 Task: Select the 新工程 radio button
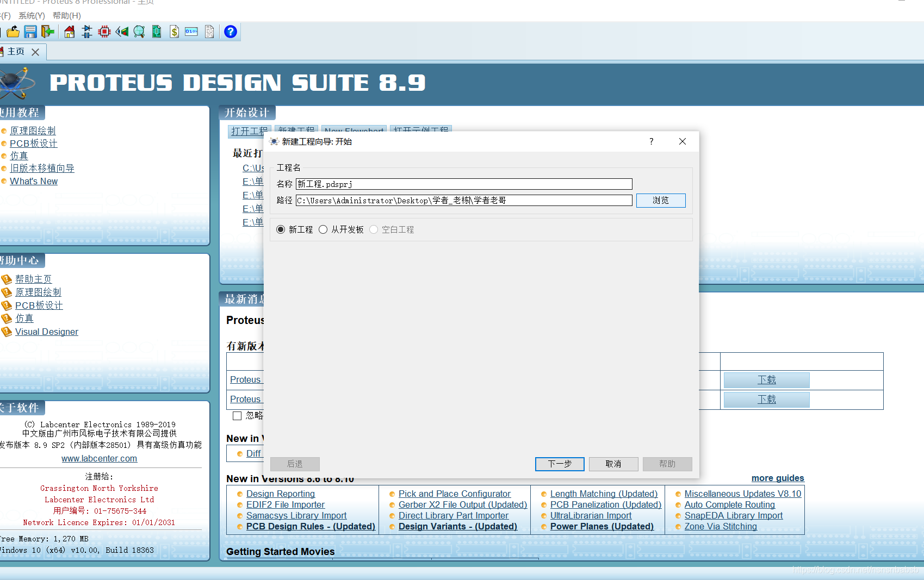[x=281, y=229]
